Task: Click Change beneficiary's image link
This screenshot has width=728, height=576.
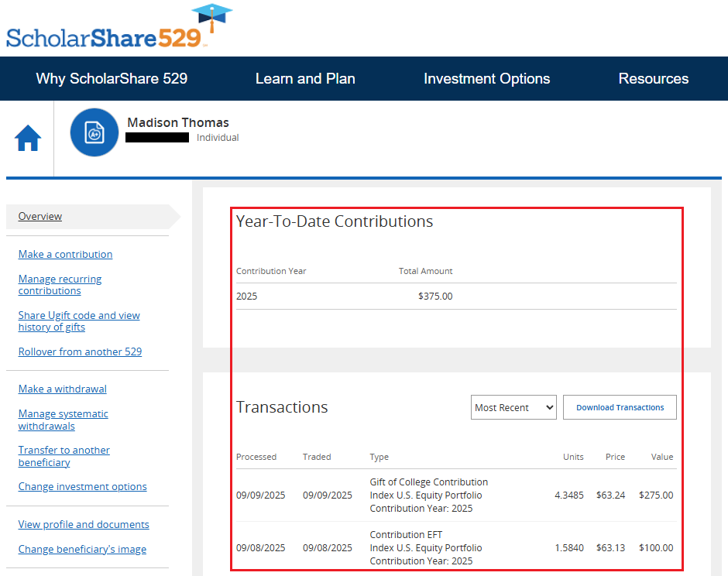Action: point(82,549)
